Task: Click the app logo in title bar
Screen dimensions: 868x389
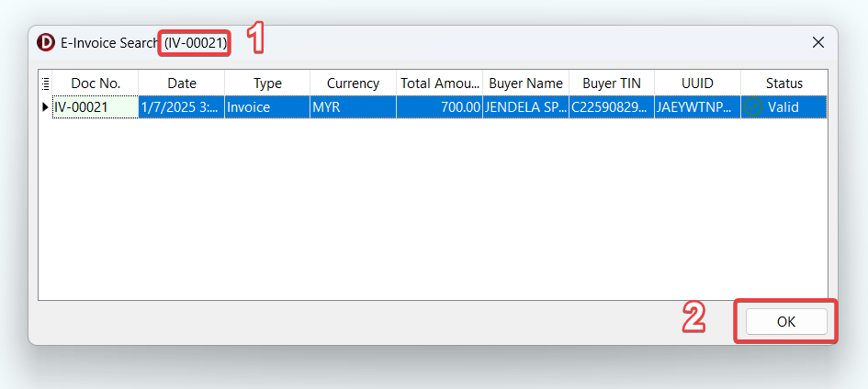Action: click(45, 42)
